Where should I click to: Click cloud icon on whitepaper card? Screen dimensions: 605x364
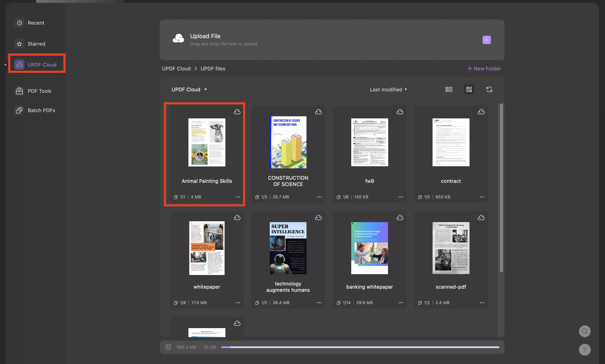tap(237, 217)
